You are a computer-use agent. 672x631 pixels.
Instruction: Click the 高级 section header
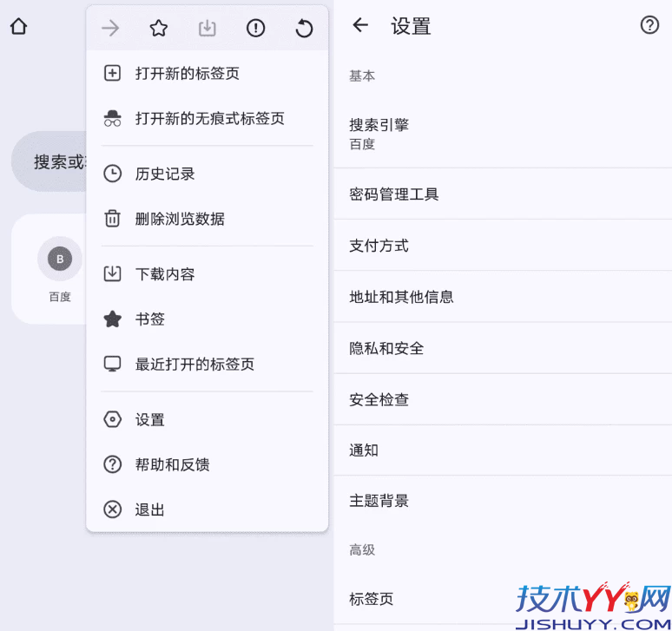[362, 549]
